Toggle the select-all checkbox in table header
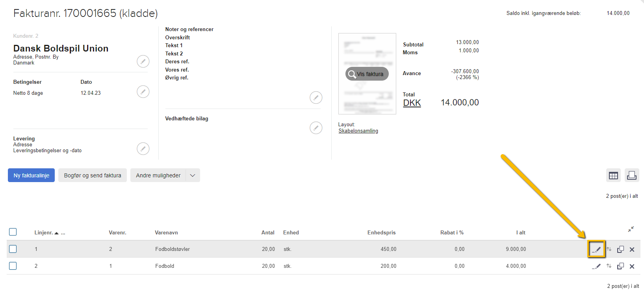Screen dimensions: 644x304 [x=13, y=232]
